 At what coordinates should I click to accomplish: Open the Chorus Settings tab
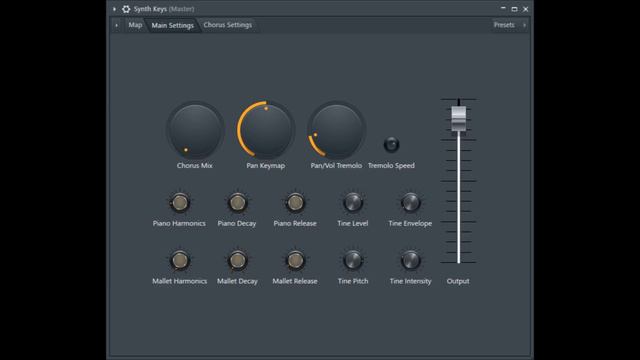(228, 25)
